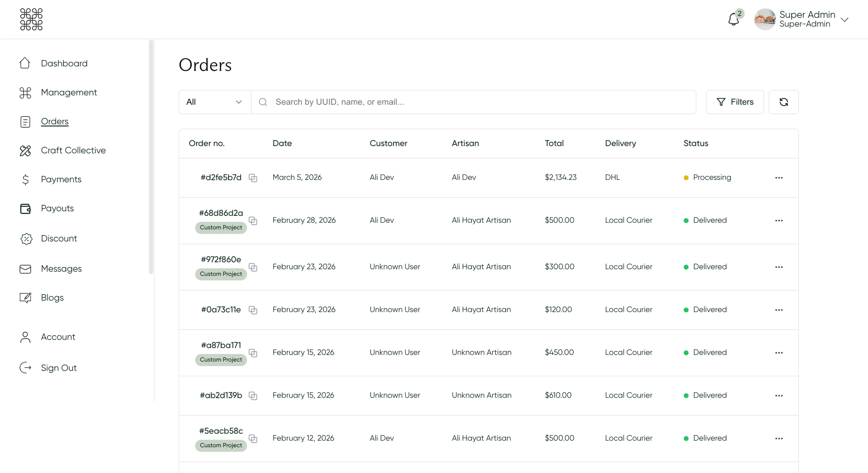Sign Out of the admin panel
The image size is (868, 473).
[59, 368]
